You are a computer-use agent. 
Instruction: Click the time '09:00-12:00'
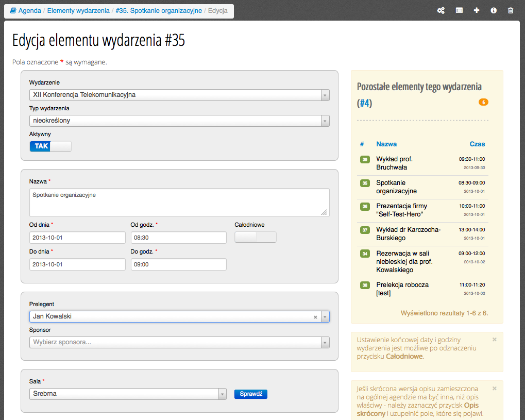click(472, 253)
